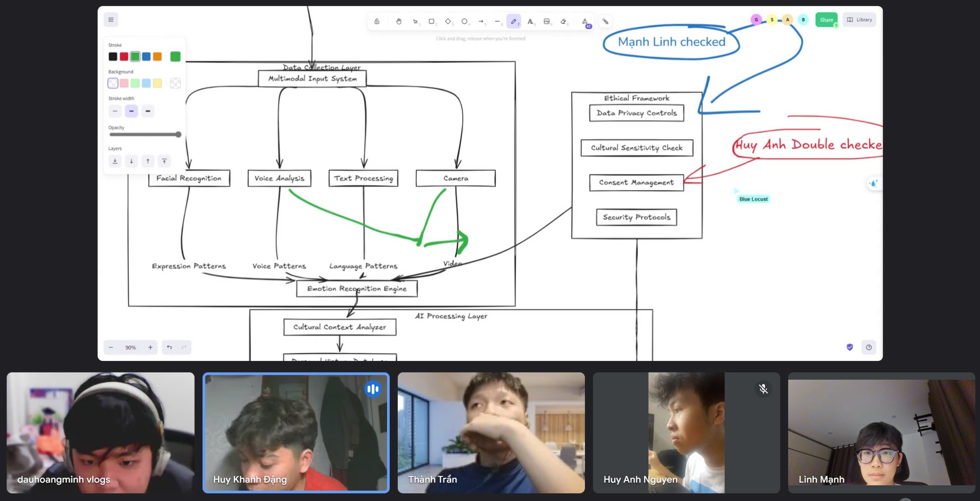The image size is (980, 501).
Task: Zoom in with the plus button
Action: click(x=150, y=347)
